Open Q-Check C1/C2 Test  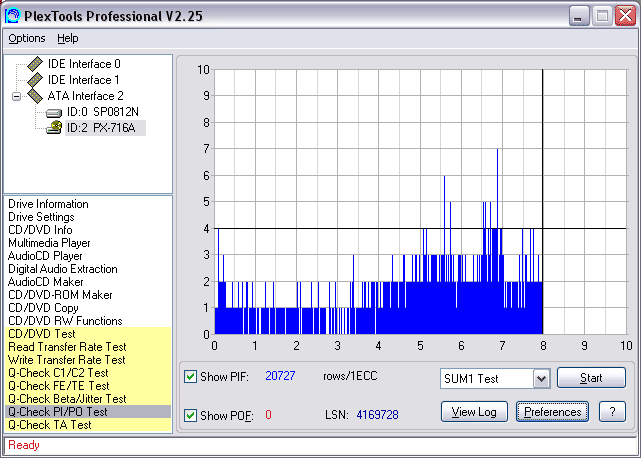pos(58,373)
